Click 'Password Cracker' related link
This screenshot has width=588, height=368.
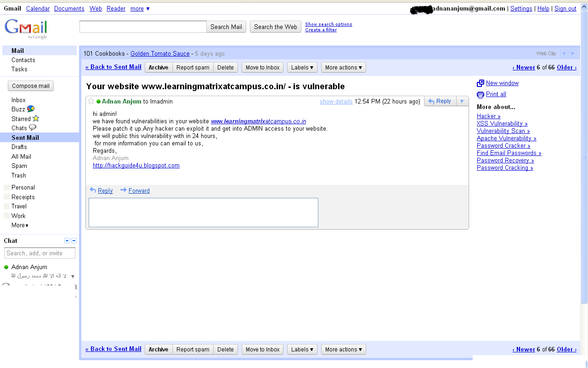(x=503, y=146)
